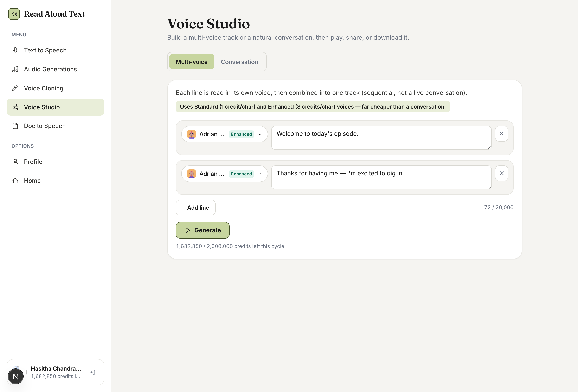Click the Voice Studio page heading

point(208,24)
